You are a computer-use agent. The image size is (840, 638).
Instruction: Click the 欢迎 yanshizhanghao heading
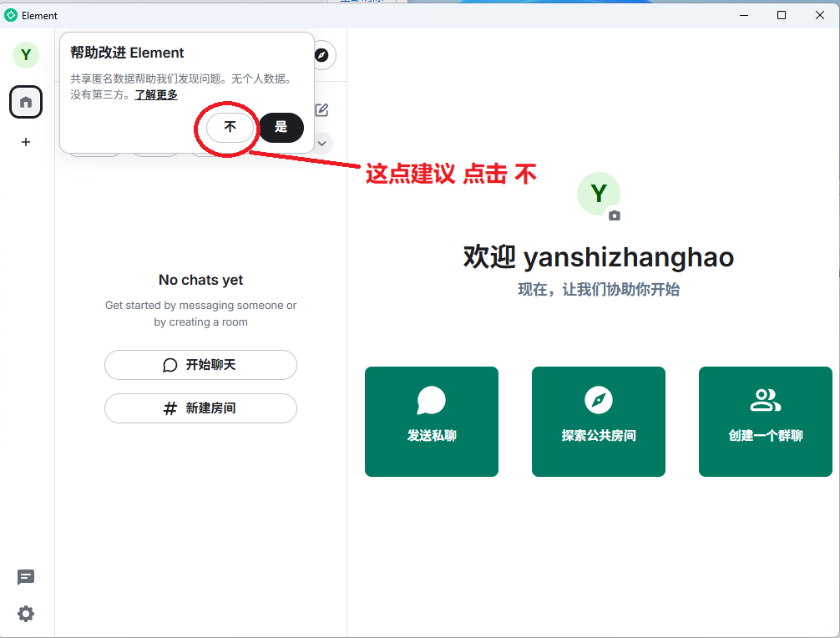[x=599, y=257]
